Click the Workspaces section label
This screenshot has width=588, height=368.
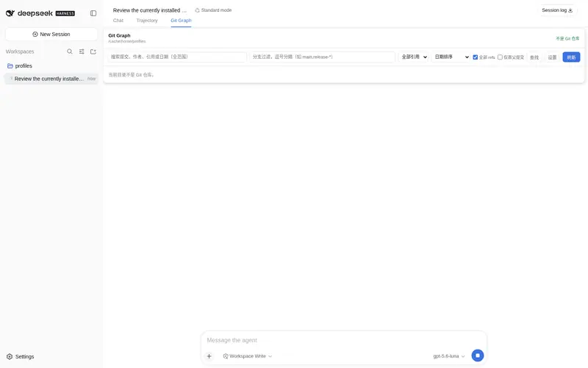click(20, 52)
